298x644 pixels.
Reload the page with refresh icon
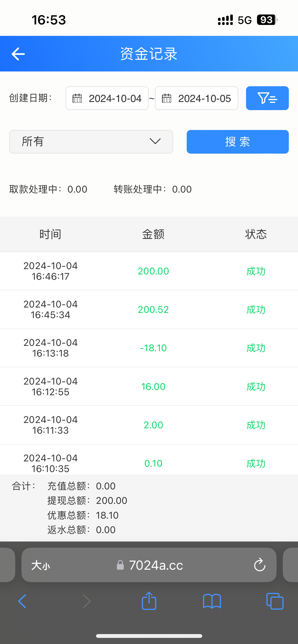[x=260, y=565]
